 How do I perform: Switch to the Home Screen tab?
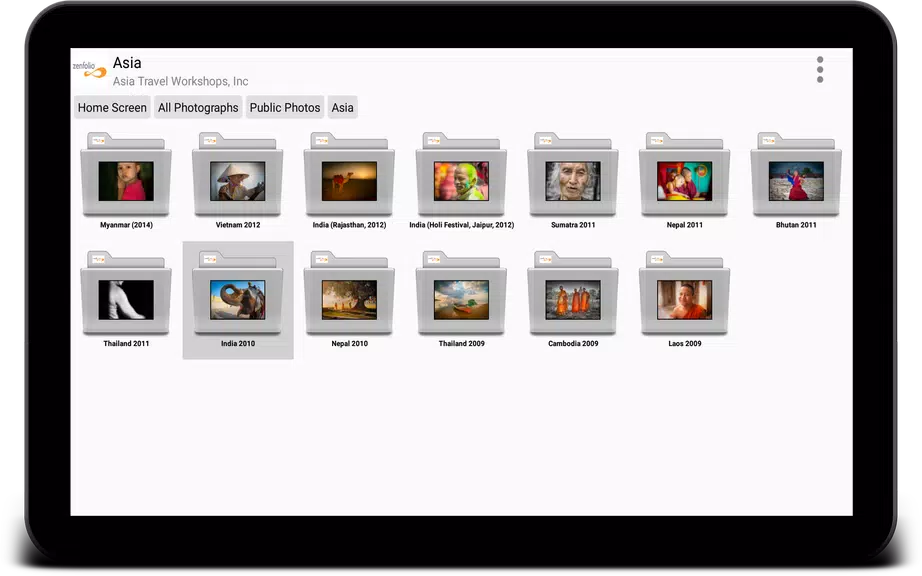pyautogui.click(x=111, y=107)
